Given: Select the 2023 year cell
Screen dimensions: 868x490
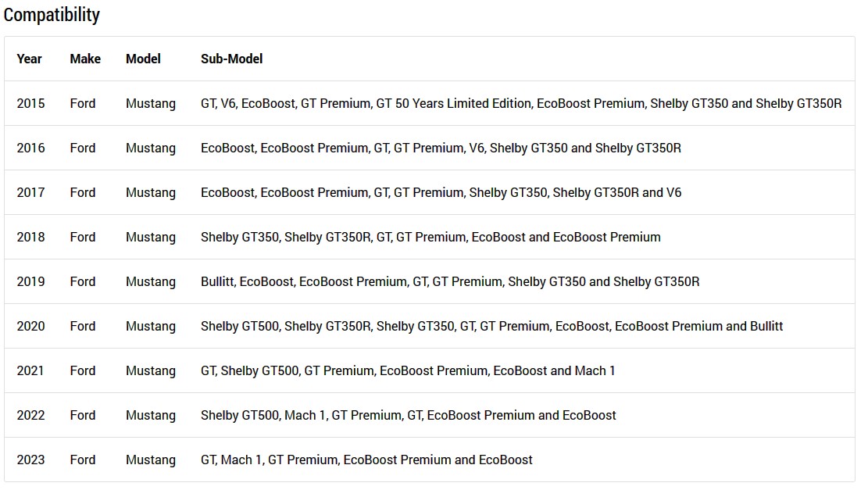Looking at the screenshot, I should point(30,460).
